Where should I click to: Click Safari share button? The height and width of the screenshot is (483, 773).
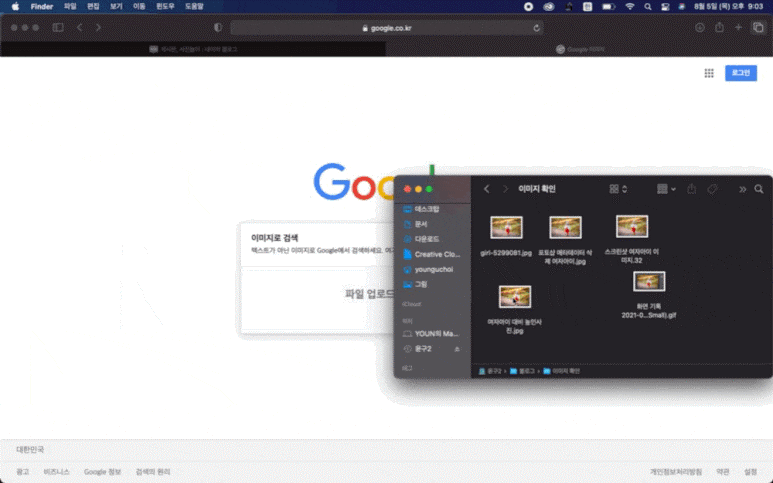(x=719, y=27)
